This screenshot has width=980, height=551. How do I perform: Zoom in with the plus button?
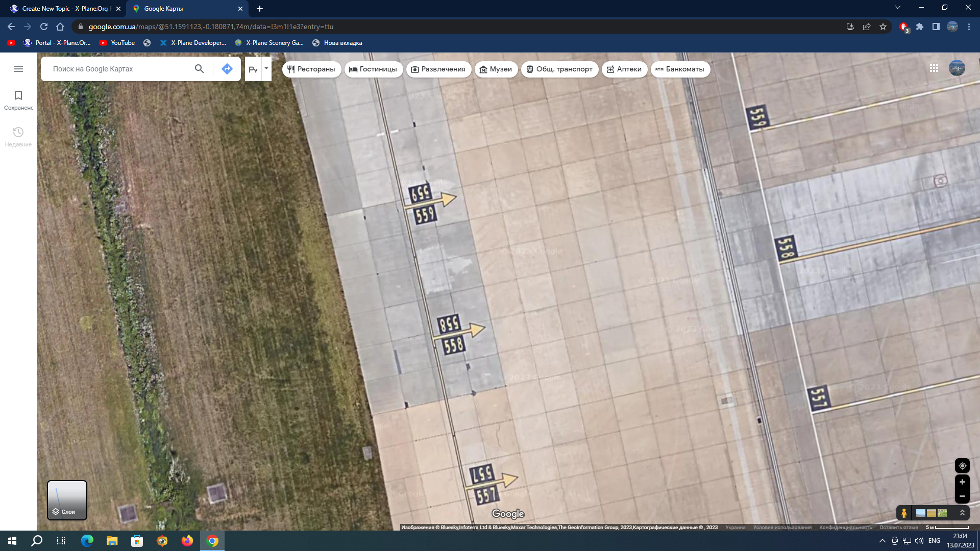(x=962, y=482)
